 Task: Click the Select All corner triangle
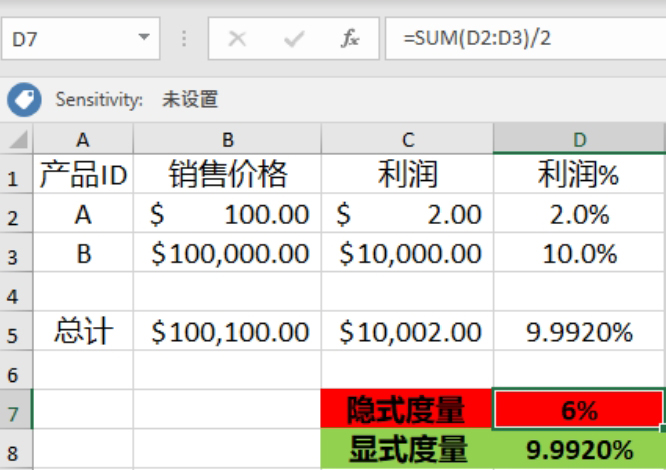17,138
